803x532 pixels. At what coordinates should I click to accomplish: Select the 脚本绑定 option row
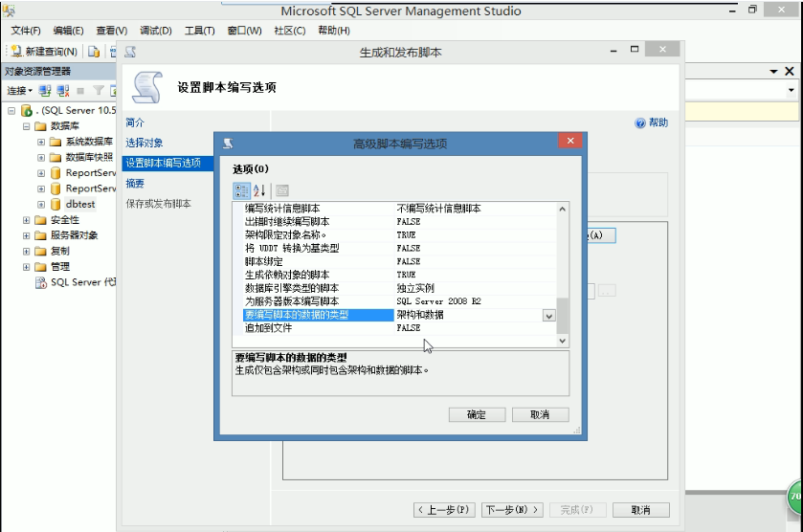click(399, 261)
